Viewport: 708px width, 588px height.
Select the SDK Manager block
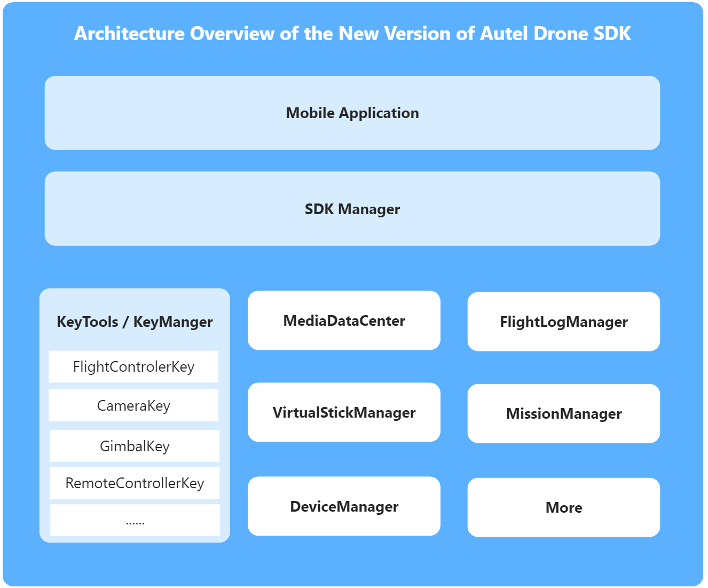point(352,209)
